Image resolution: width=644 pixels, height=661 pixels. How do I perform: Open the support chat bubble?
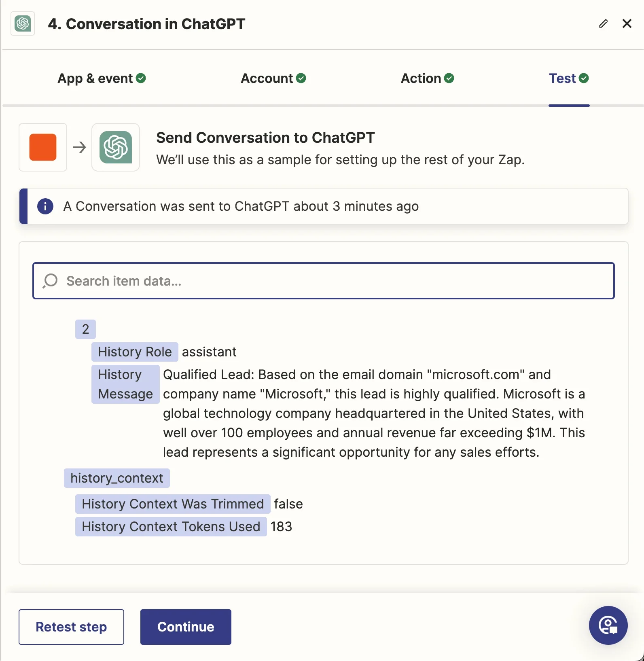[608, 625]
